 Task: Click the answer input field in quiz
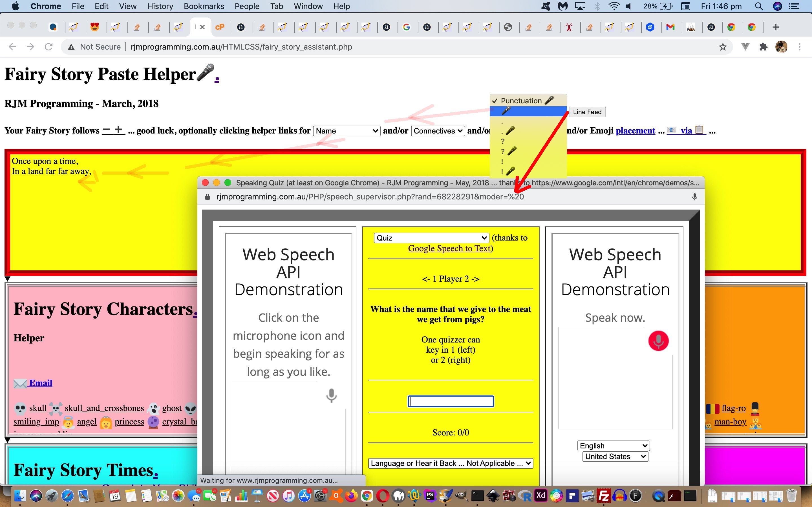tap(450, 401)
